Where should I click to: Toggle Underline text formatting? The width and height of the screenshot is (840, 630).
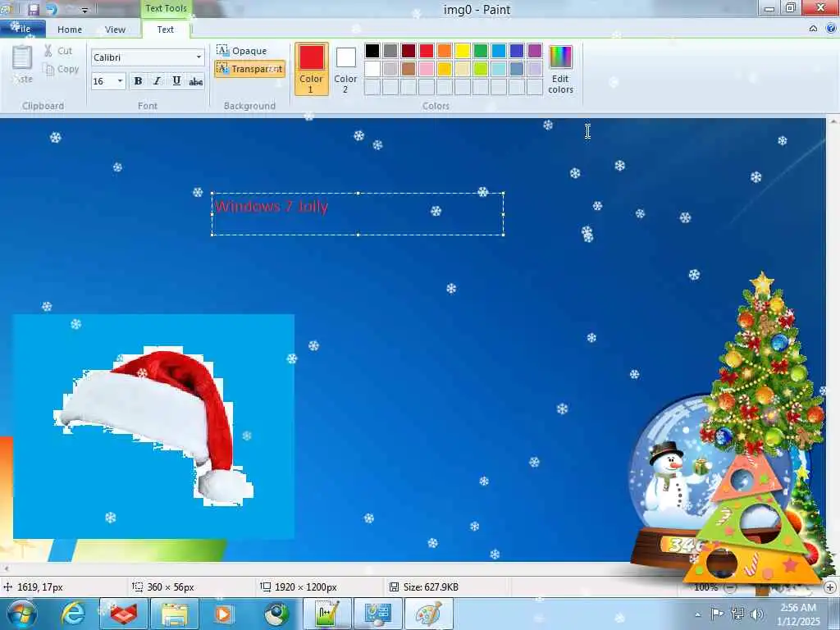[176, 81]
